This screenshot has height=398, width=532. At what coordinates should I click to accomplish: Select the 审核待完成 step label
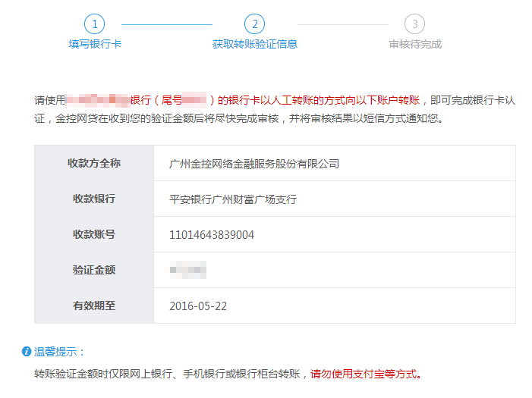point(415,44)
